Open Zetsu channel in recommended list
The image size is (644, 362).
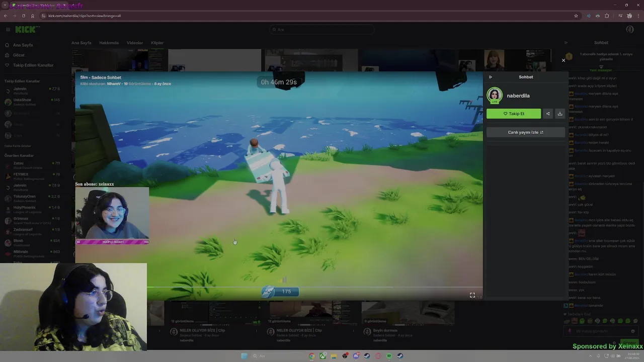(32, 165)
